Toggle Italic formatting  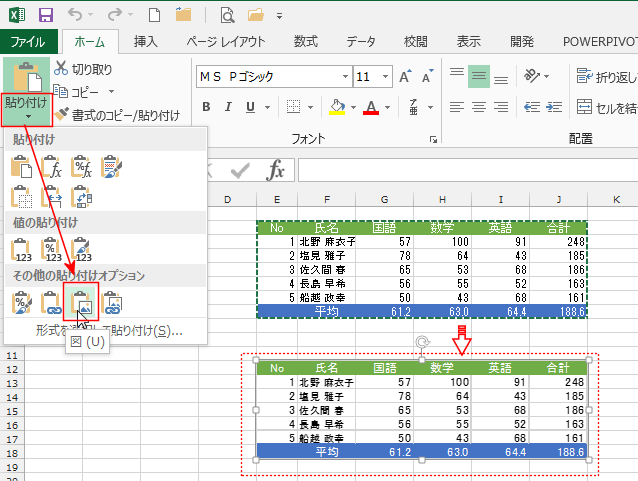(x=231, y=107)
